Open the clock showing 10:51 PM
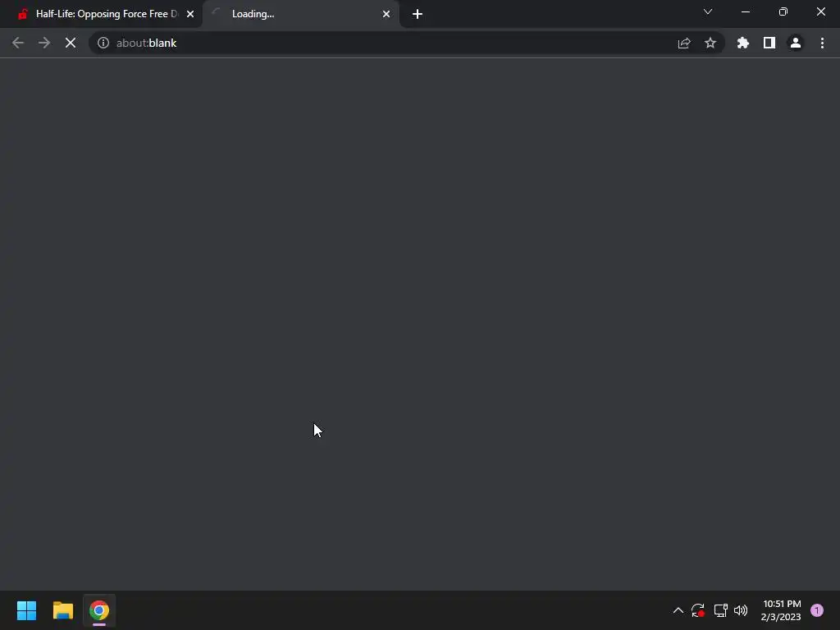This screenshot has width=840, height=630. pyautogui.click(x=781, y=610)
